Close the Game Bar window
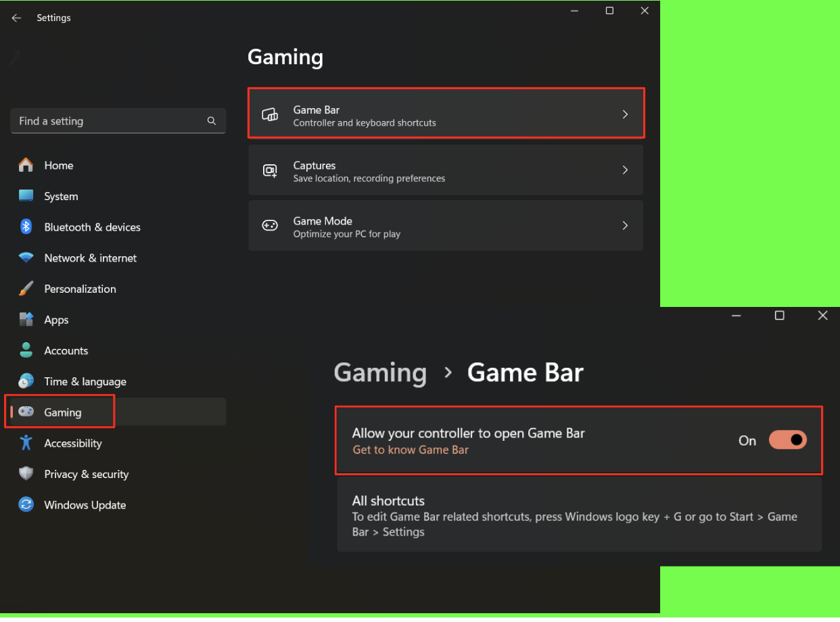This screenshot has height=622, width=840. [x=822, y=316]
